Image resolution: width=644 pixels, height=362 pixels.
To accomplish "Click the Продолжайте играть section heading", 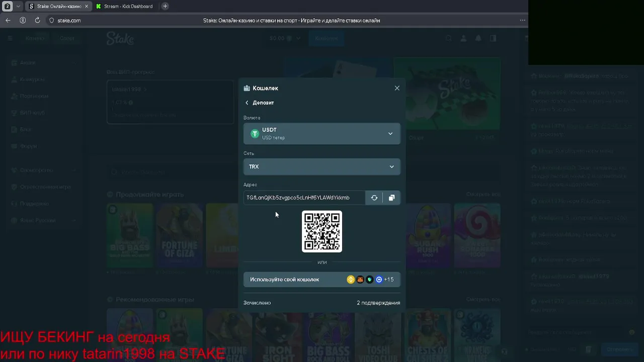I will (149, 194).
